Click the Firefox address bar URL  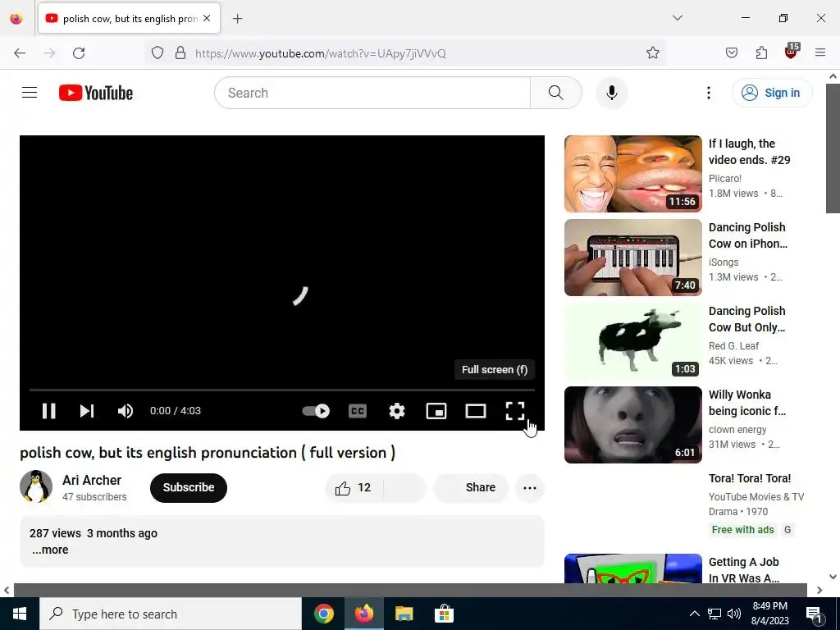[321, 53]
